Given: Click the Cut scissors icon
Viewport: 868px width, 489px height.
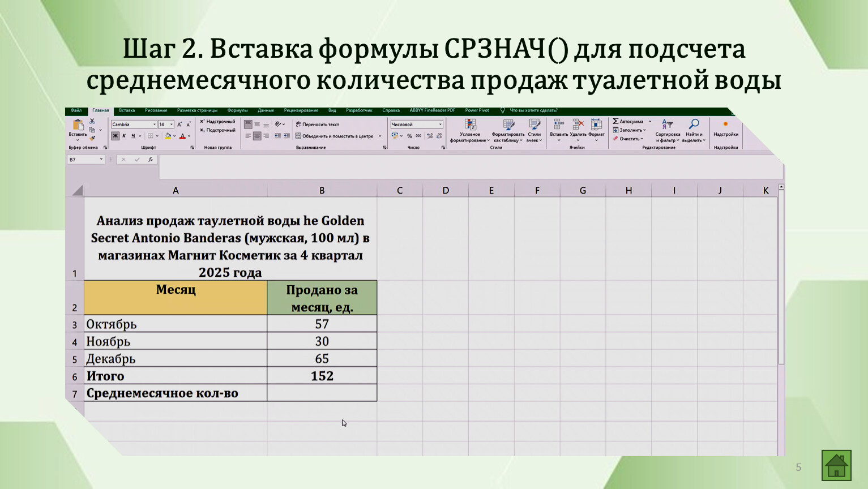Looking at the screenshot, I should [92, 122].
